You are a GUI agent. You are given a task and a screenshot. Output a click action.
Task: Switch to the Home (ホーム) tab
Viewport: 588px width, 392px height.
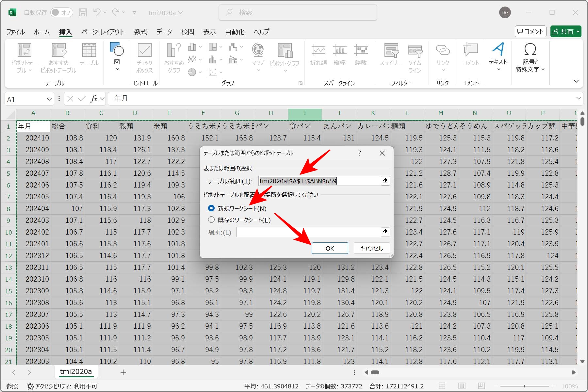tap(42, 32)
